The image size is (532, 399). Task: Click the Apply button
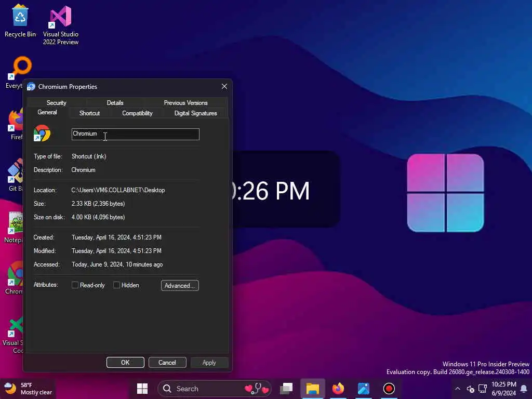click(209, 362)
